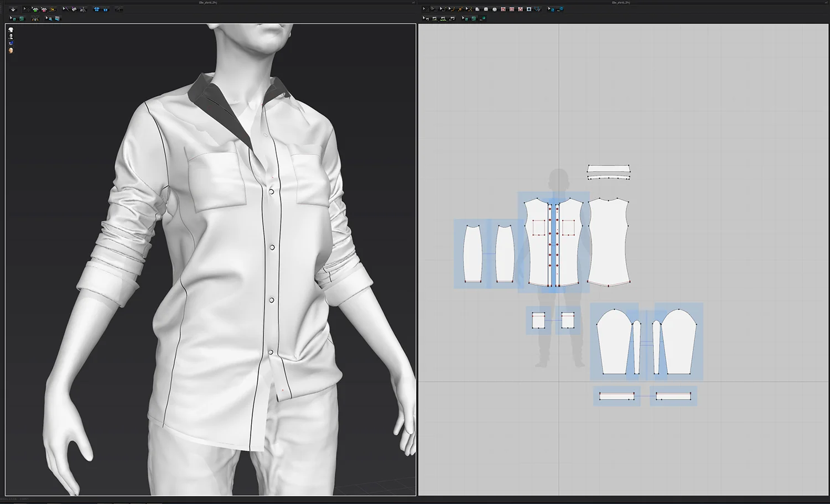Choose the Edit Sewing wand tool in 3D toolbar
This screenshot has height=504, width=830.
pos(66,9)
